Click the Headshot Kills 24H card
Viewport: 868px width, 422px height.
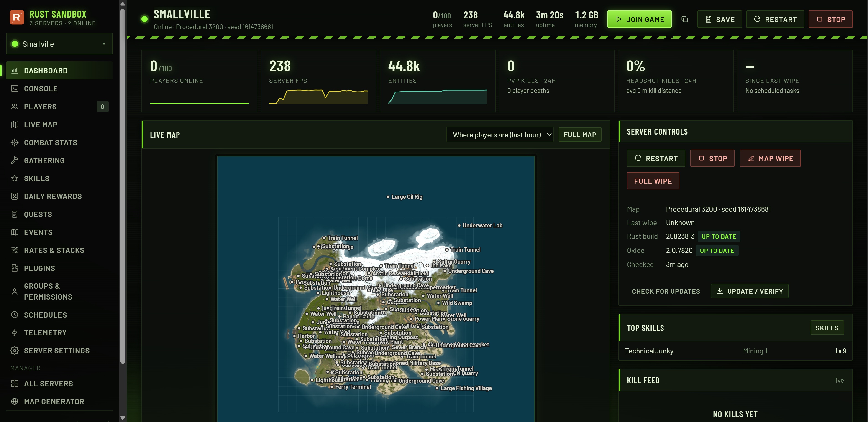675,81
